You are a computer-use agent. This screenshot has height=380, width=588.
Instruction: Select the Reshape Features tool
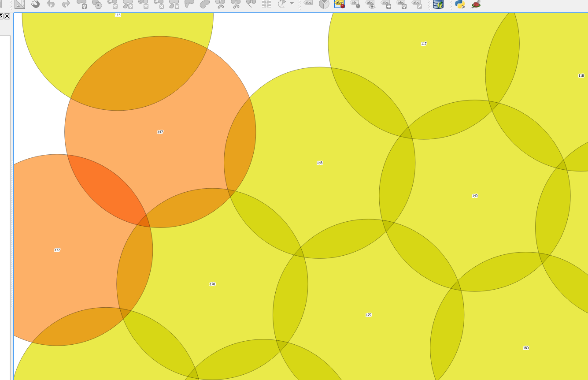[189, 4]
